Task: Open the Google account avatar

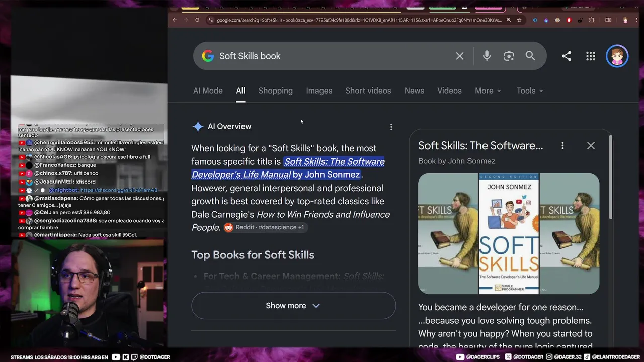Action: pyautogui.click(x=617, y=56)
